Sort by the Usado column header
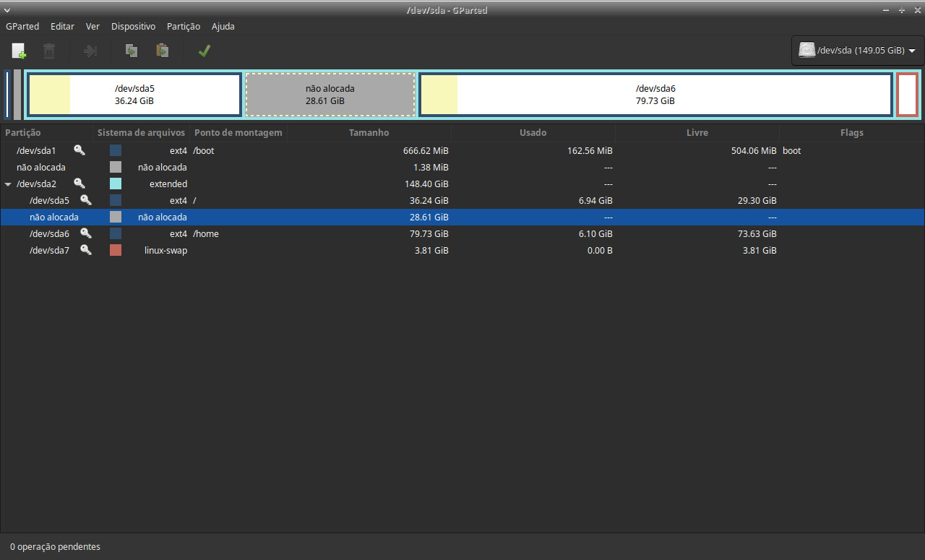 (533, 133)
